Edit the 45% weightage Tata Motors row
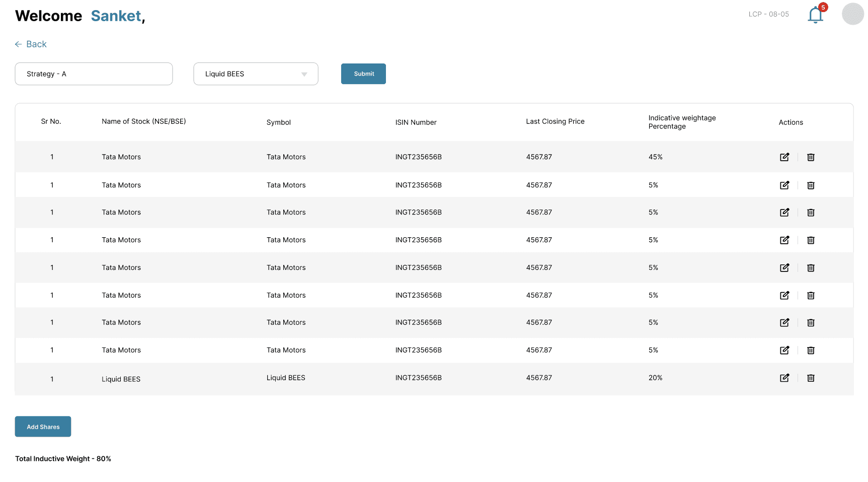 tap(784, 157)
